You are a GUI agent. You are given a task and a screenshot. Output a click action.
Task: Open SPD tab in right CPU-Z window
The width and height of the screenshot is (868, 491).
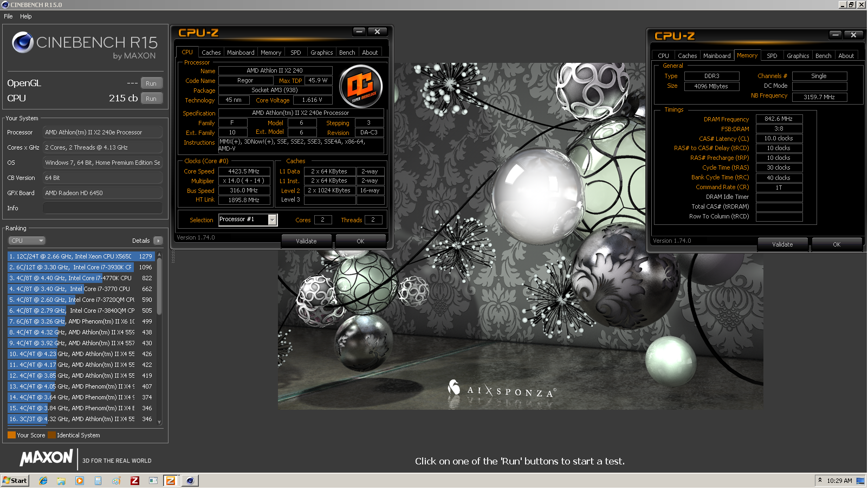tap(772, 56)
